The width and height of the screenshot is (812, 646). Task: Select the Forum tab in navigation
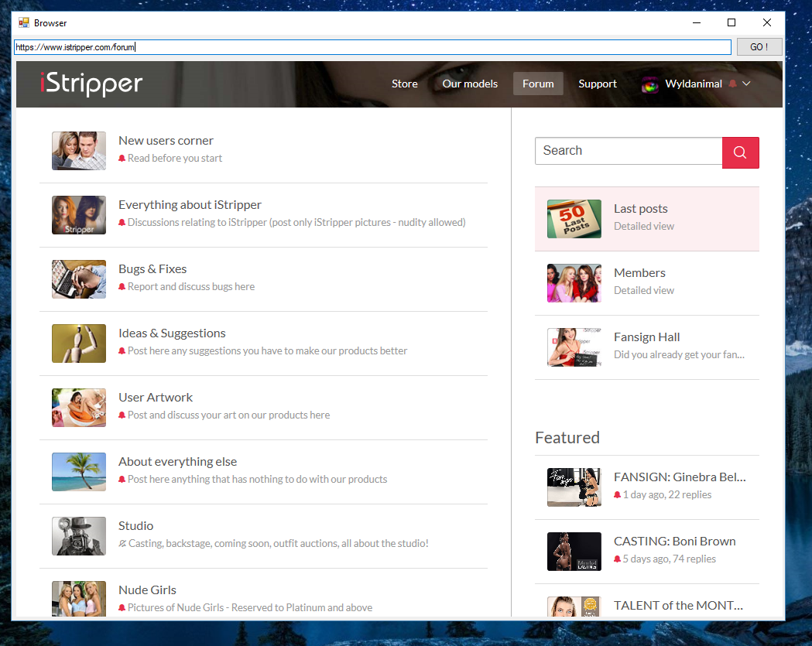pos(538,84)
